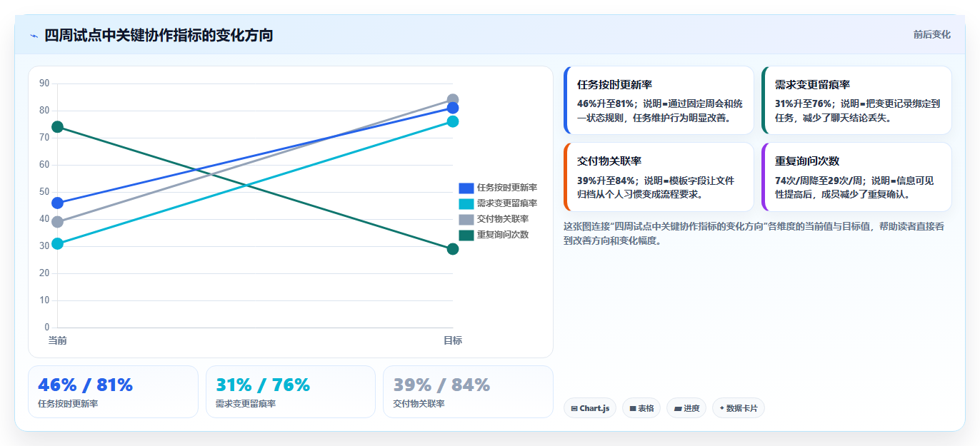Select the cyan data point at 76 on 目标
This screenshot has height=446, width=980.
point(453,121)
